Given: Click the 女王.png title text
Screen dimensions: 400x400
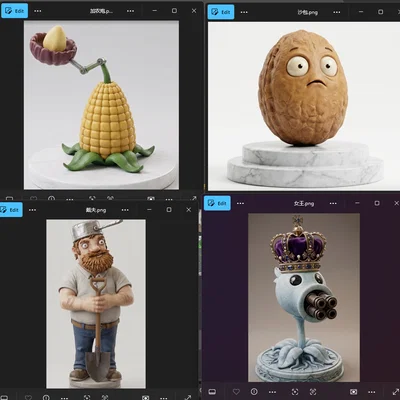Looking at the screenshot, I should coord(304,203).
